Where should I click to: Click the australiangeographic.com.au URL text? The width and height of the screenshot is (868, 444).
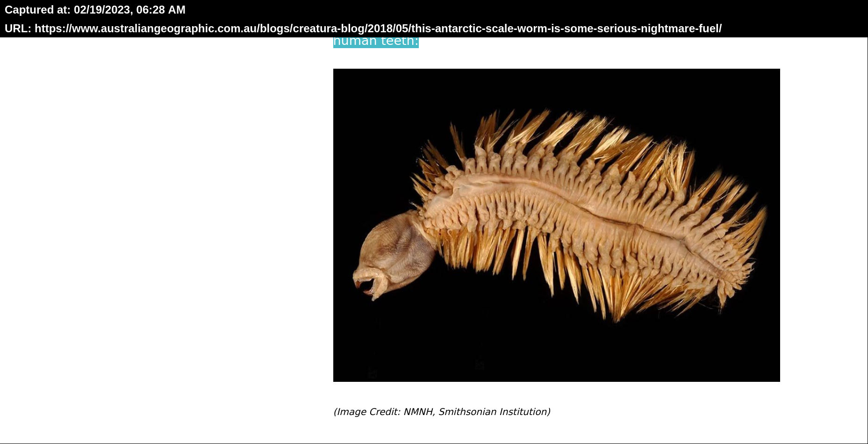pyautogui.click(x=378, y=29)
